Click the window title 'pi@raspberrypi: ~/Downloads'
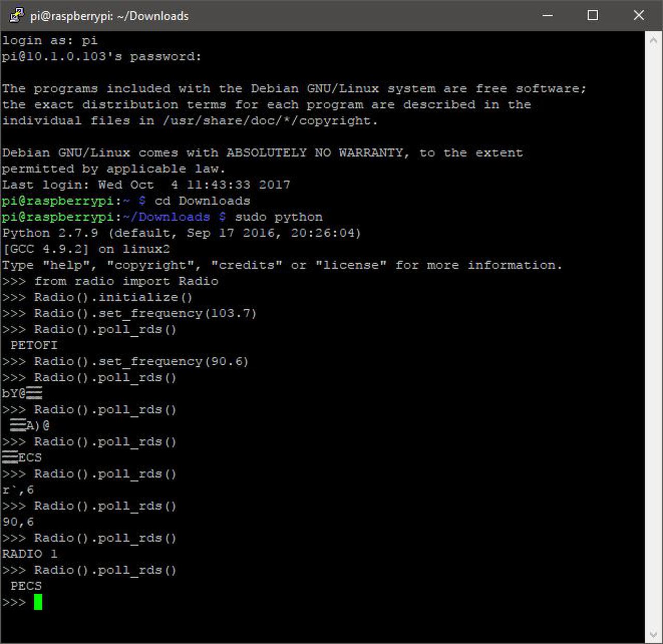The height and width of the screenshot is (644, 663). click(109, 16)
